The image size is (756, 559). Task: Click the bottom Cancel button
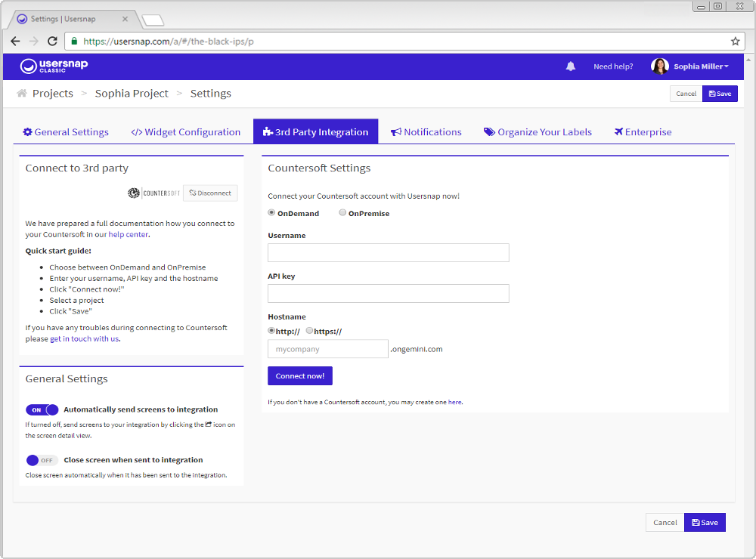[665, 523]
